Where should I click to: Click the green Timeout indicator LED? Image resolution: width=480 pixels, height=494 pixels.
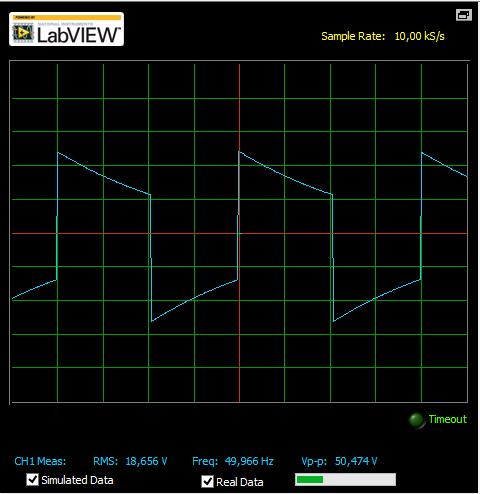[x=416, y=420]
